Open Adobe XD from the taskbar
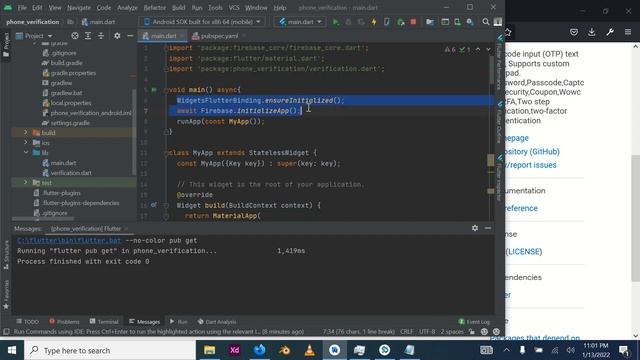The image size is (640, 360). coord(235,350)
